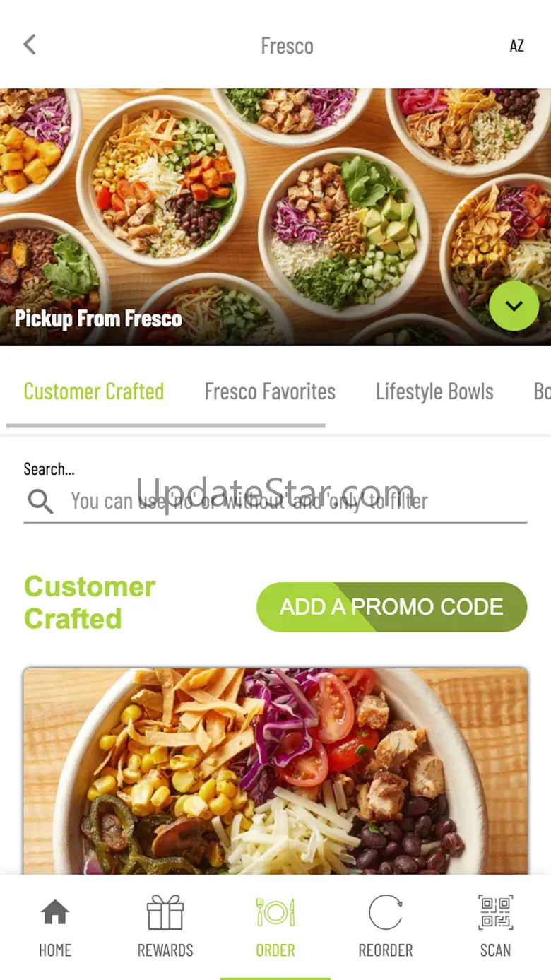Tap the Fresco header title

287,46
